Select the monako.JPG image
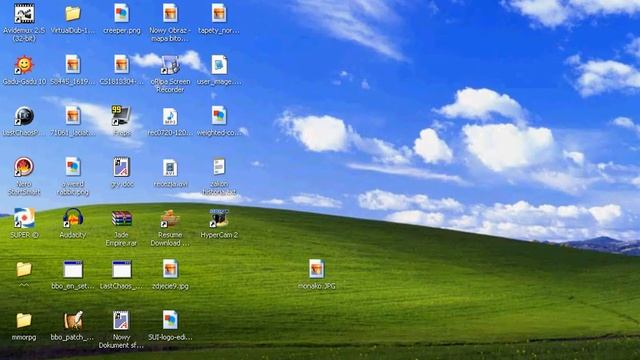 [316, 269]
